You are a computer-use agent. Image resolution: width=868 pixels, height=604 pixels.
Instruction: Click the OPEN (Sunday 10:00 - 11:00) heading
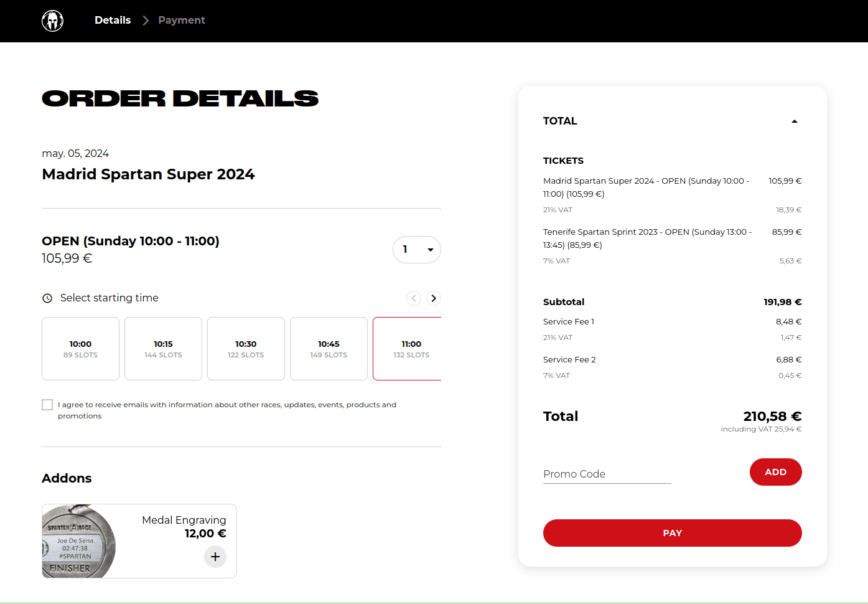[131, 241]
